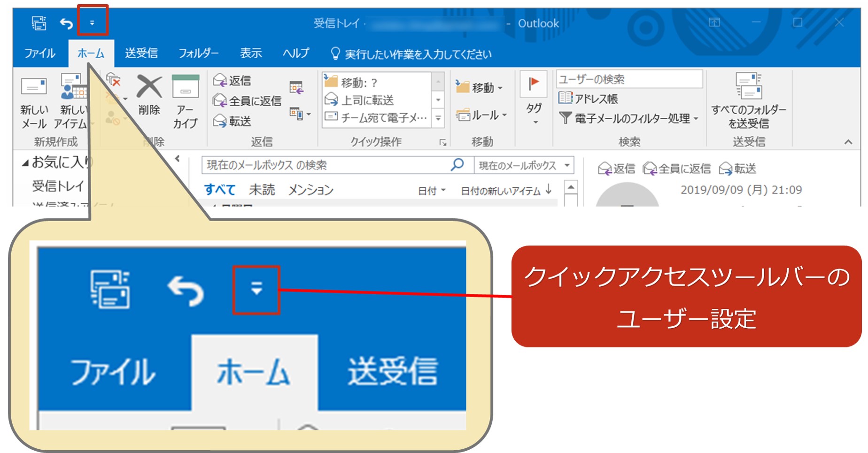Open the Customize Quick Access Toolbar dropdown

(92, 23)
